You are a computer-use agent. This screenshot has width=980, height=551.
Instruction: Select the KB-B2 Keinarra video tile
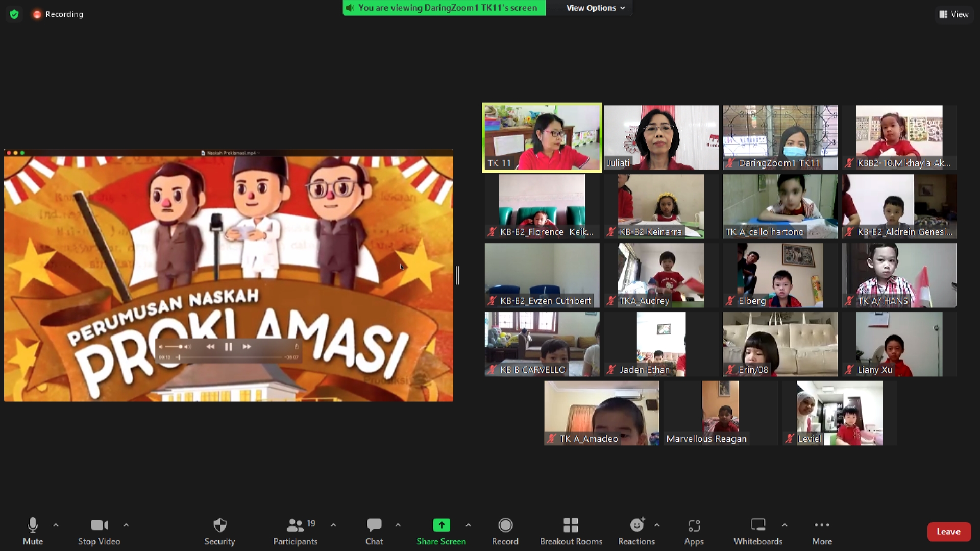coord(661,206)
